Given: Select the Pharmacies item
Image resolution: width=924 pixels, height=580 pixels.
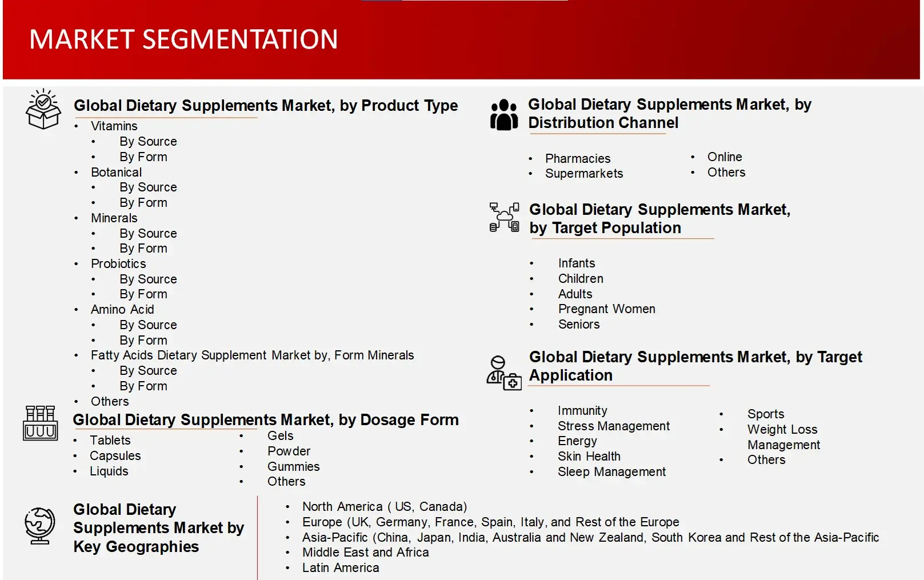Looking at the screenshot, I should coord(578,159).
